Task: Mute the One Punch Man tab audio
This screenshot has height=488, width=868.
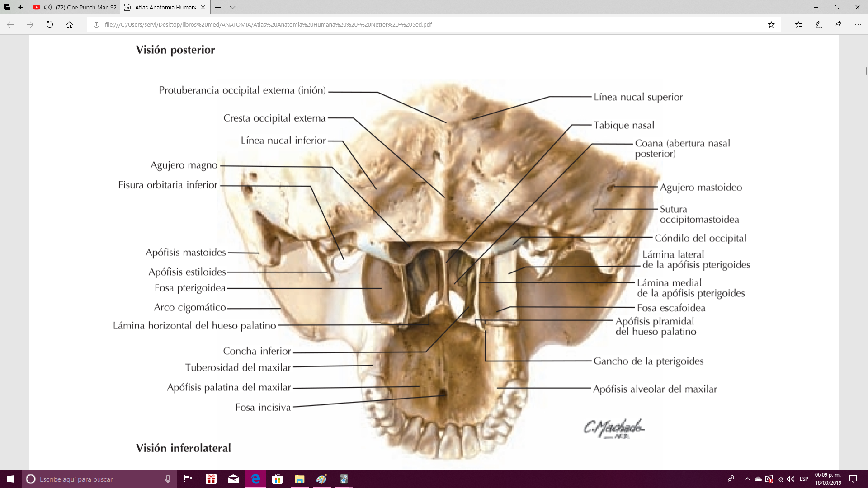Action: 48,7
